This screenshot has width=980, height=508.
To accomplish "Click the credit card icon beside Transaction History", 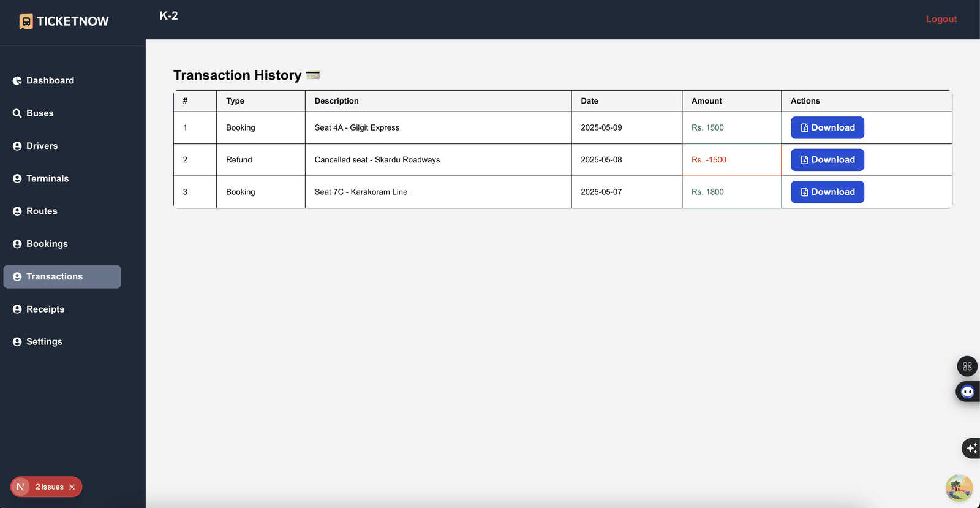I will 313,75.
